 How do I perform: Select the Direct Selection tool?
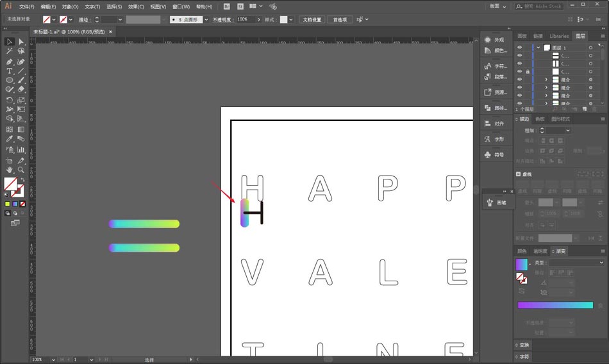21,42
